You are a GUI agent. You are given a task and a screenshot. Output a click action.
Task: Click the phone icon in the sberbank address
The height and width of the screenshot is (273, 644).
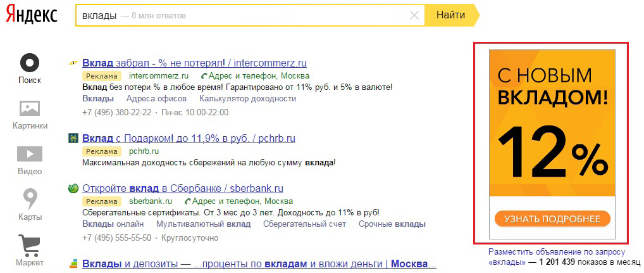(x=188, y=201)
